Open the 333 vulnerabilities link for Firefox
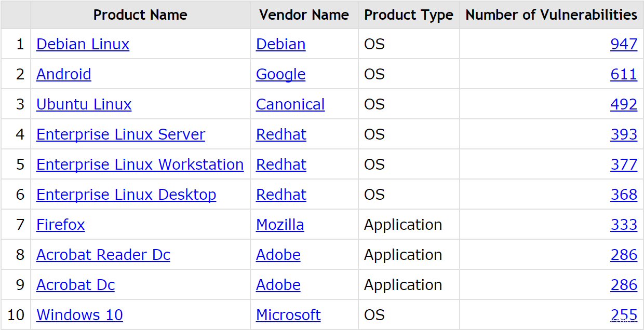 624,225
